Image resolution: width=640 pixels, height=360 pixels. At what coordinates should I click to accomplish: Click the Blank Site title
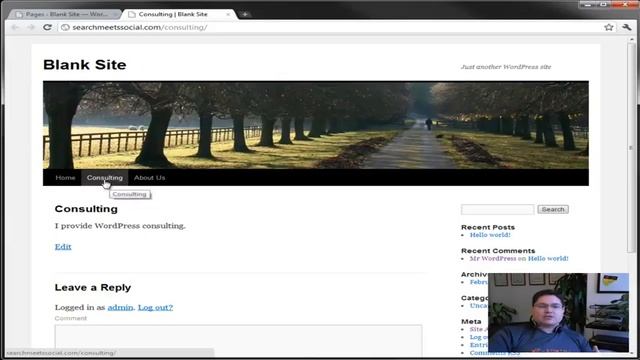pyautogui.click(x=84, y=64)
